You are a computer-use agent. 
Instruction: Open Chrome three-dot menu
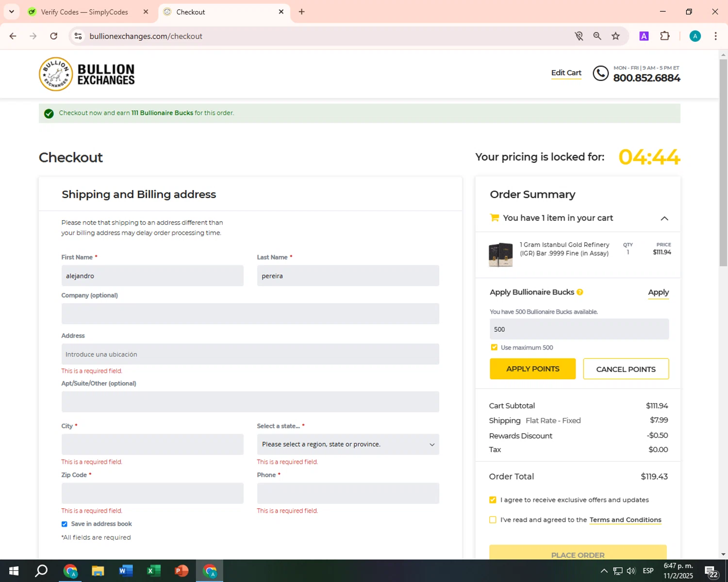[x=715, y=36]
